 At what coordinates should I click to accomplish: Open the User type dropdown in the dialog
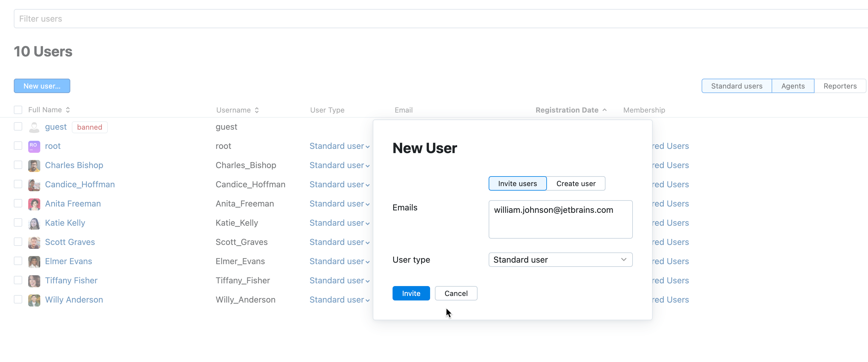[560, 260]
